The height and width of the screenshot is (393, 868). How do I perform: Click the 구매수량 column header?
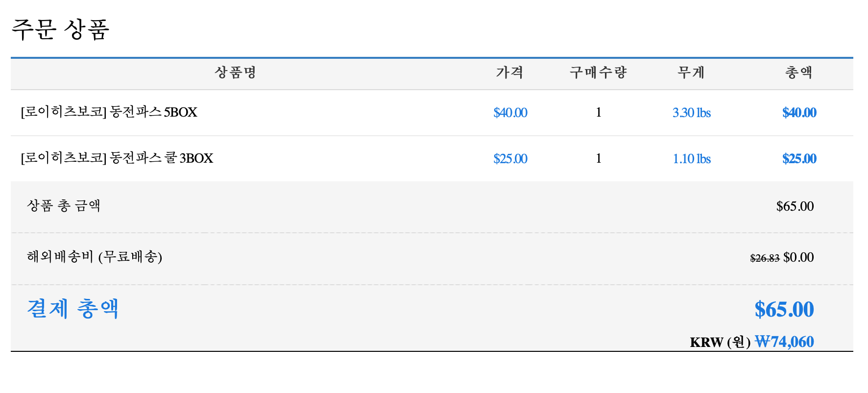point(598,73)
